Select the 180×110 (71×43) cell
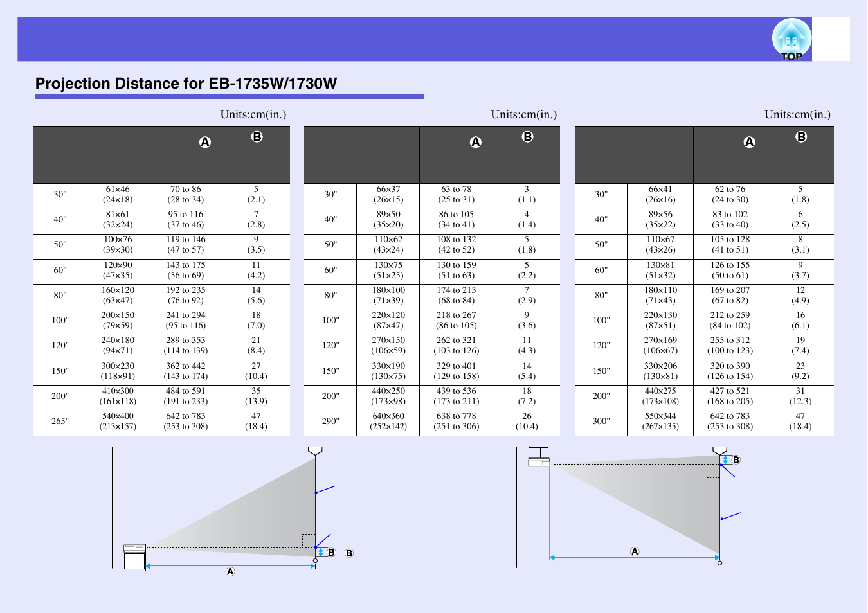 click(660, 296)
